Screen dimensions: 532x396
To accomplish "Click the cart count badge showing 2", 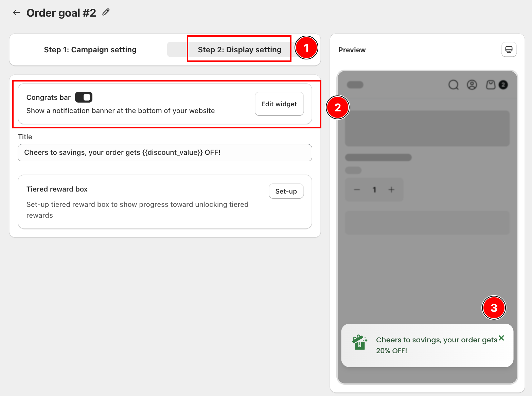I will [x=503, y=85].
